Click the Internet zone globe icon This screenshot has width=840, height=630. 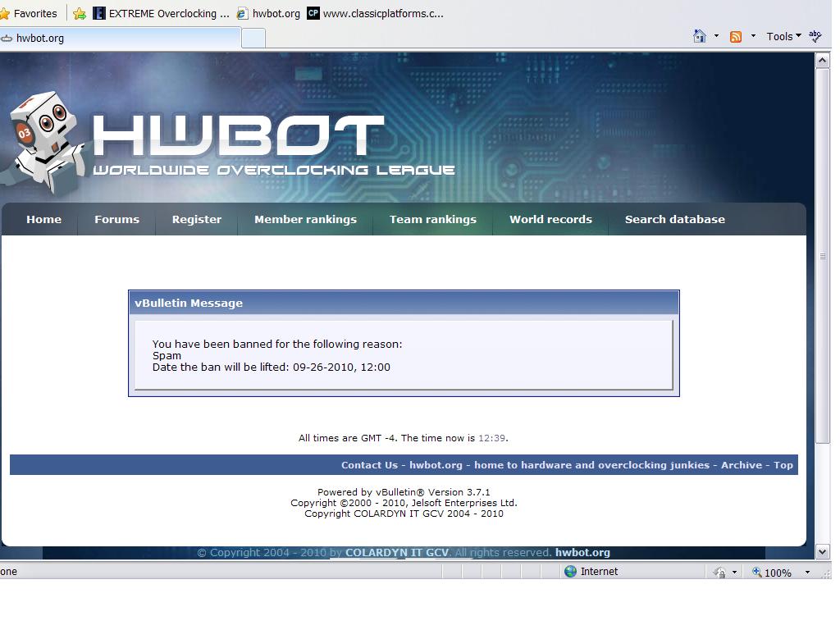(x=571, y=572)
